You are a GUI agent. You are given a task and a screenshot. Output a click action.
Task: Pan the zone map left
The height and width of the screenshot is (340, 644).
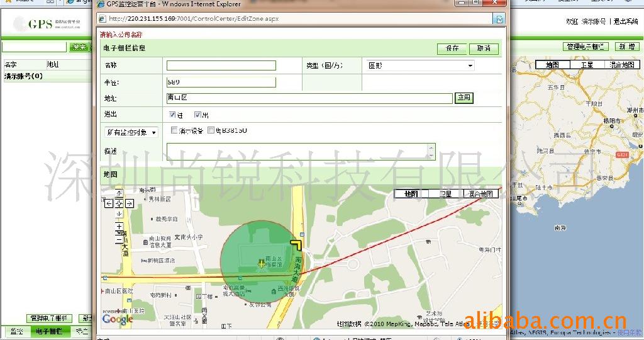tap(109, 203)
